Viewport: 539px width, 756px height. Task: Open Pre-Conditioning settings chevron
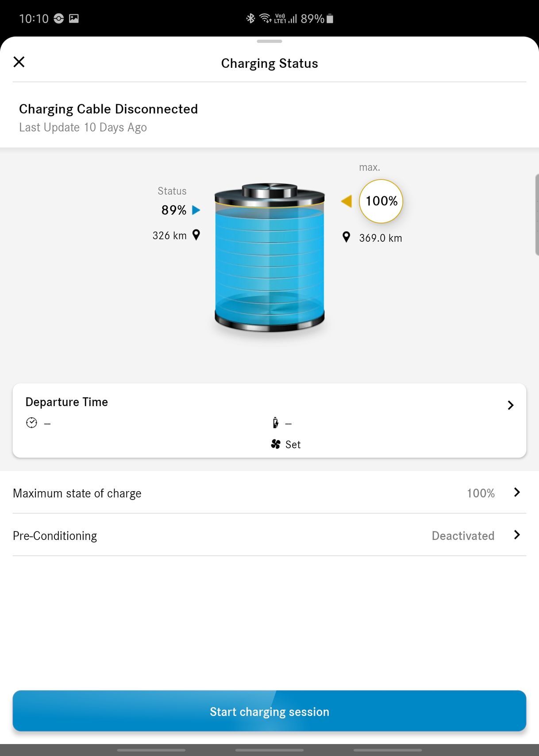click(x=516, y=535)
